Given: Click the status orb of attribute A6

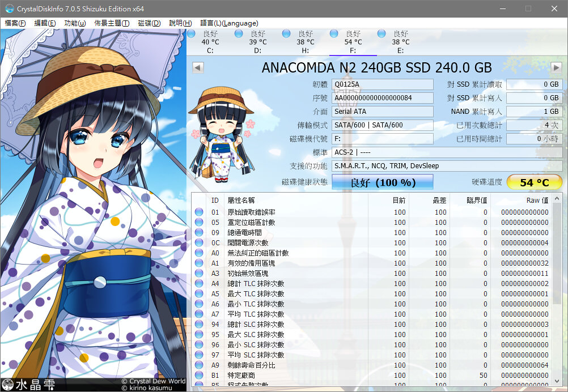Looking at the screenshot, I should (199, 304).
